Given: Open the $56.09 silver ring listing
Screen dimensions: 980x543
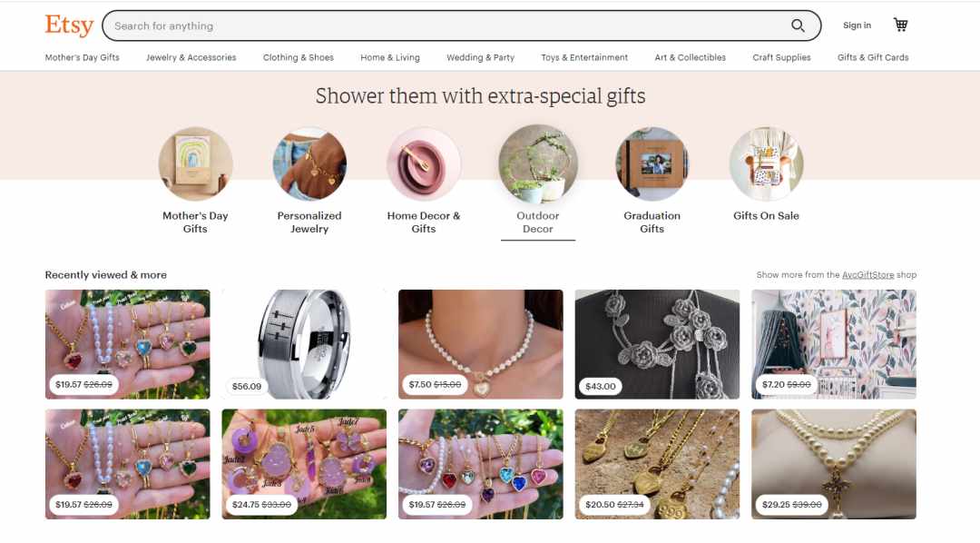Looking at the screenshot, I should [x=304, y=344].
